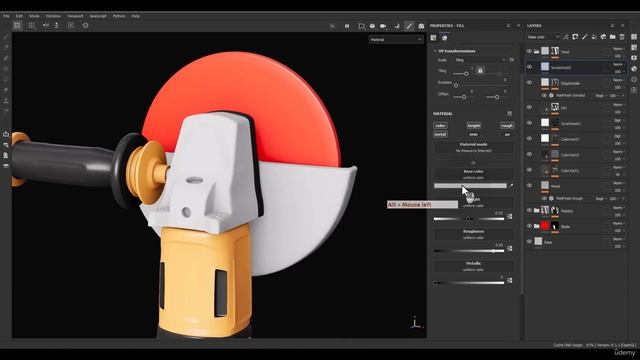640x360 pixels.
Task: Hide the Metal layer
Action: click(x=529, y=186)
